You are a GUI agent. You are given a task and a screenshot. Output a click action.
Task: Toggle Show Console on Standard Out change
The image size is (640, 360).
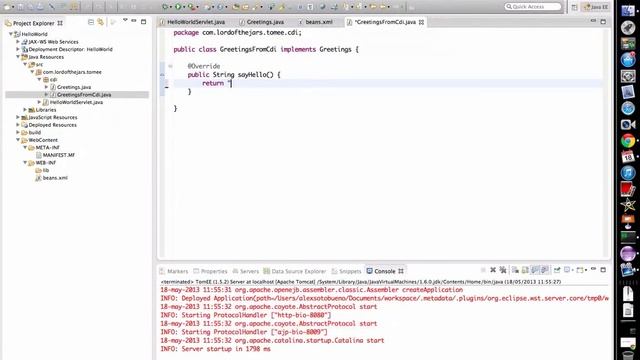pos(535,270)
